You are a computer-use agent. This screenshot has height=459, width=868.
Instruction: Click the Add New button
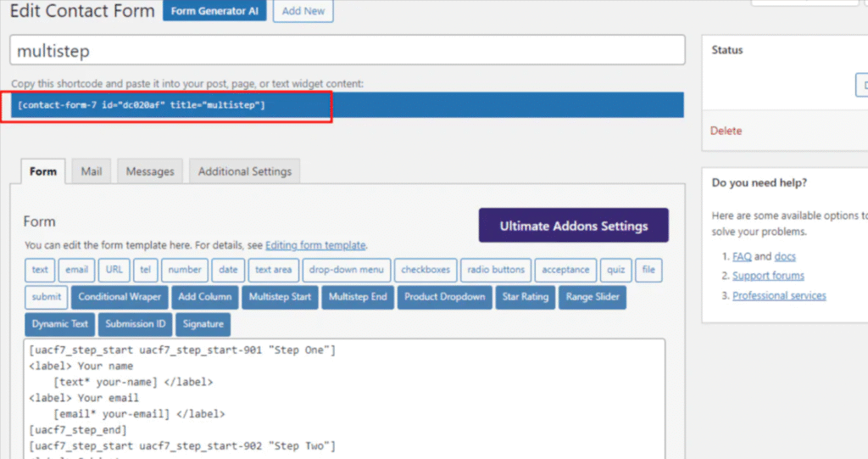click(303, 10)
